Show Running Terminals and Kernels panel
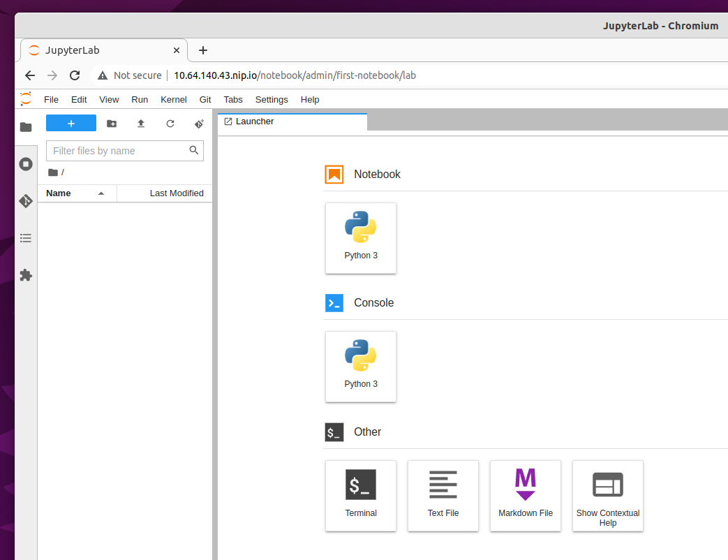Image resolution: width=728 pixels, height=560 pixels. coord(26,164)
